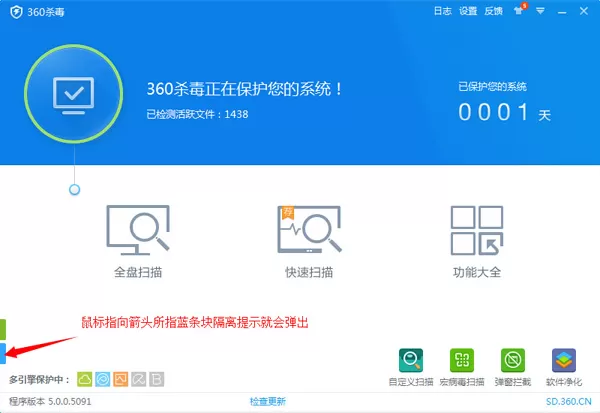Click the green cloud engine icon
The image size is (600, 413).
tap(85, 379)
